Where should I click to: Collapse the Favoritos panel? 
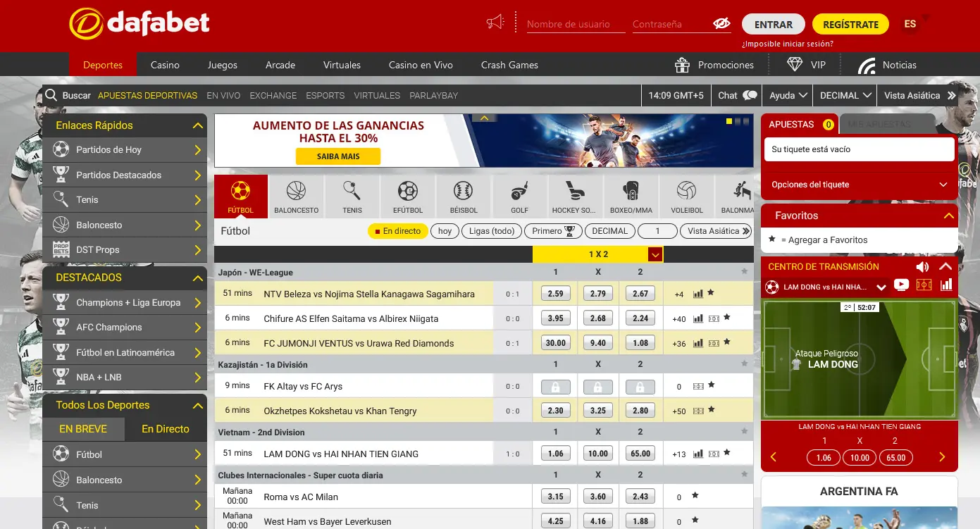948,216
